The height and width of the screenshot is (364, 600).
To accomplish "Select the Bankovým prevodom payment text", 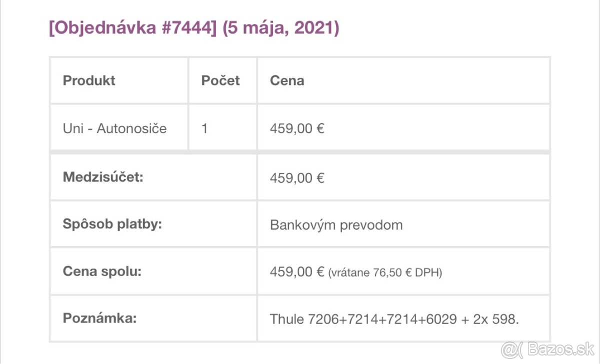I will (x=336, y=225).
